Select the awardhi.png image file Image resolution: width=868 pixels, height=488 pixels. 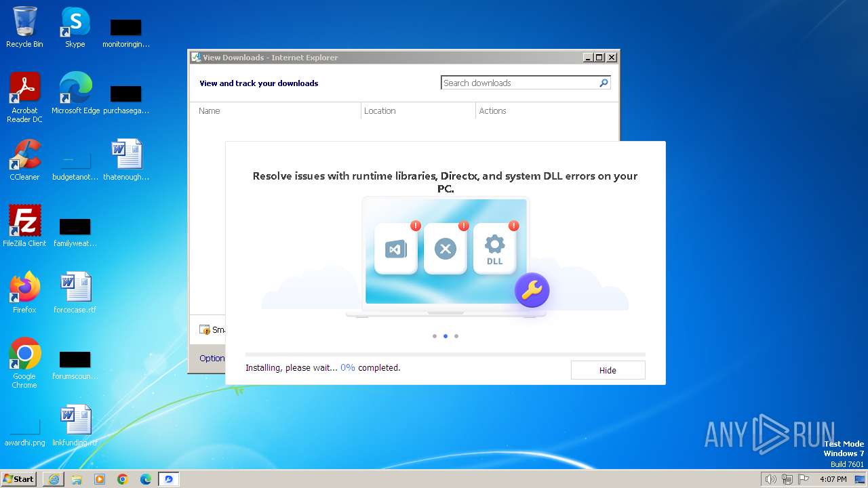(x=24, y=432)
